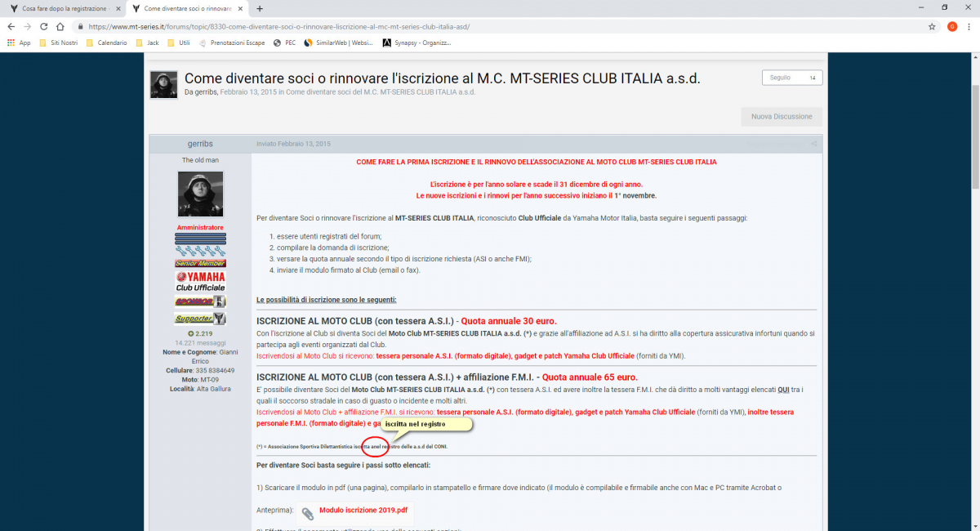This screenshot has height=531, width=980.
Task: Click the scrollbar up arrow
Action: (974, 56)
